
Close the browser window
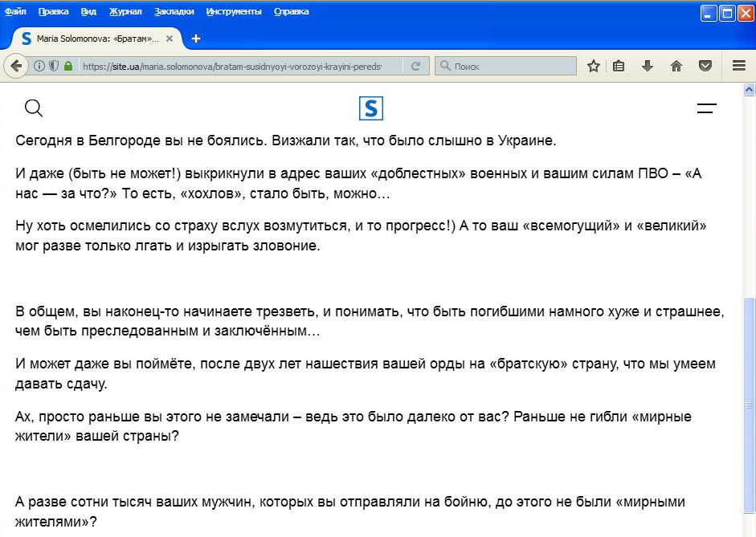746,13
